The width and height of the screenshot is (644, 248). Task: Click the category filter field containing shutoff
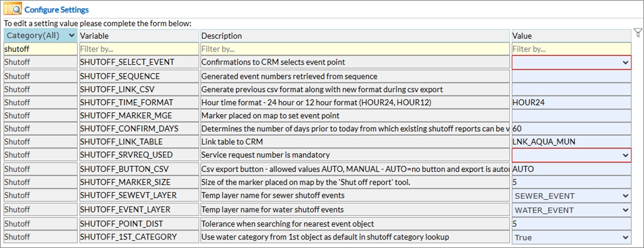(40, 49)
